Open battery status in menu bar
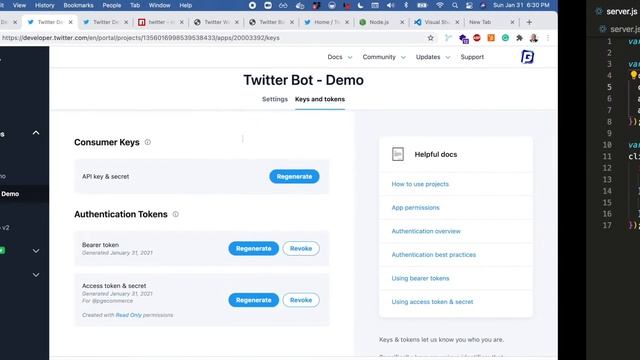This screenshot has height=360, width=640. tap(422, 5)
